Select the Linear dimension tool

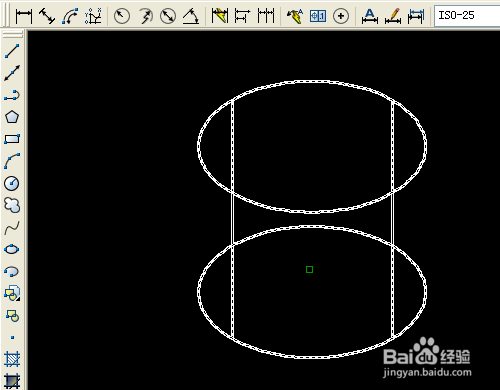24,16
